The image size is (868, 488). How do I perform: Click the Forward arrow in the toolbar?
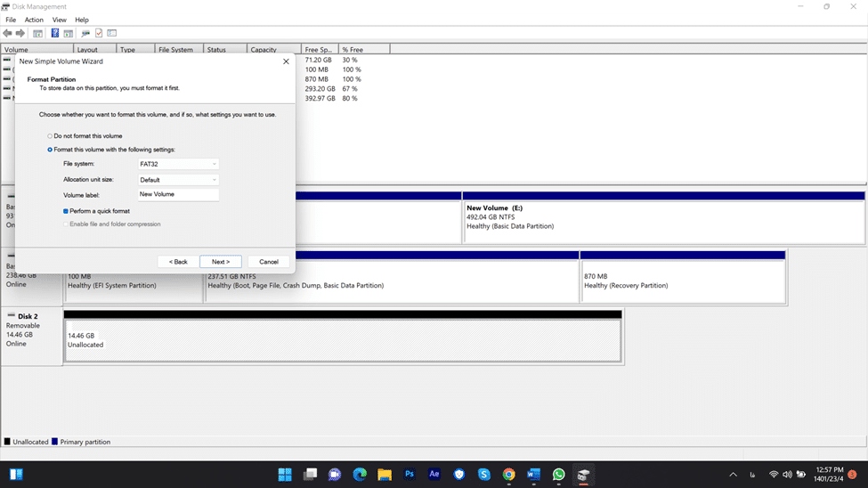pyautogui.click(x=20, y=33)
